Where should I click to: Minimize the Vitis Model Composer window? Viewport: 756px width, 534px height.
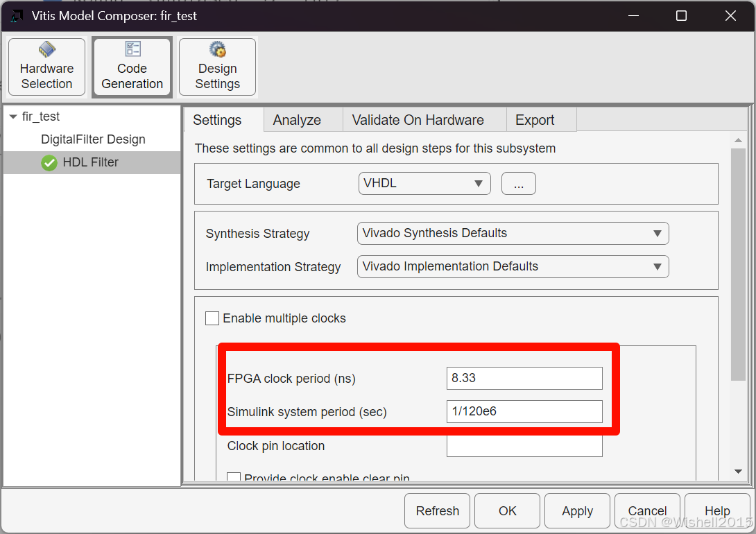[633, 16]
